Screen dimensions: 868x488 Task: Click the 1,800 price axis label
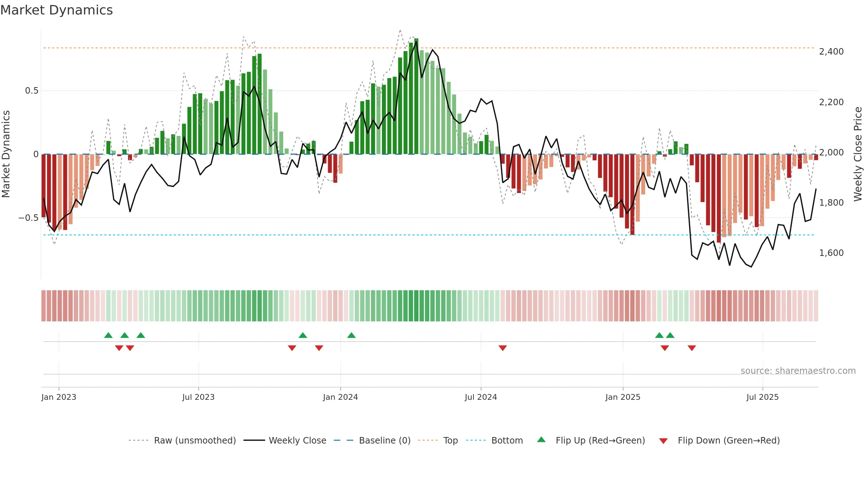click(831, 203)
